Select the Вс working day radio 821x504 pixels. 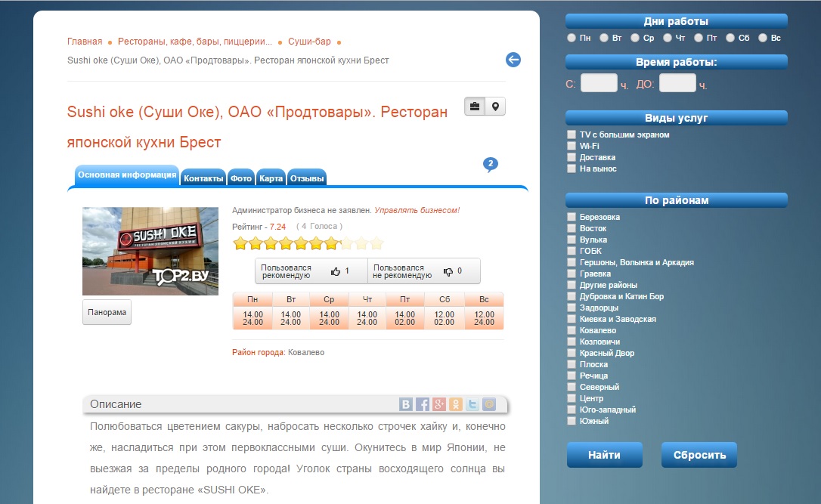[763, 38]
